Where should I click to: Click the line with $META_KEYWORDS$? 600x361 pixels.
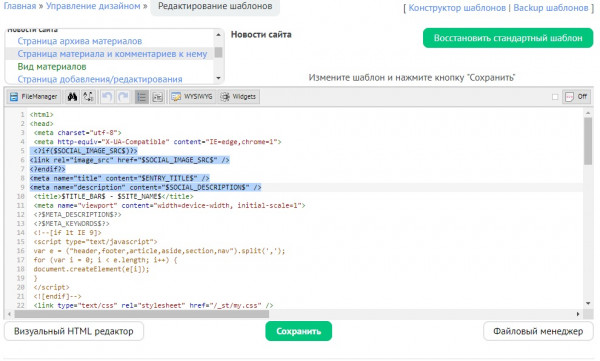click(x=71, y=224)
